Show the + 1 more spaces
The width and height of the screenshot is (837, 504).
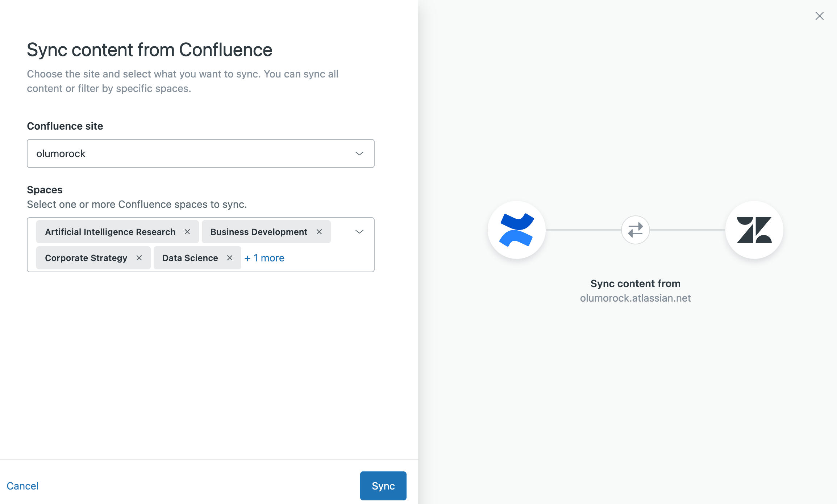pos(265,258)
